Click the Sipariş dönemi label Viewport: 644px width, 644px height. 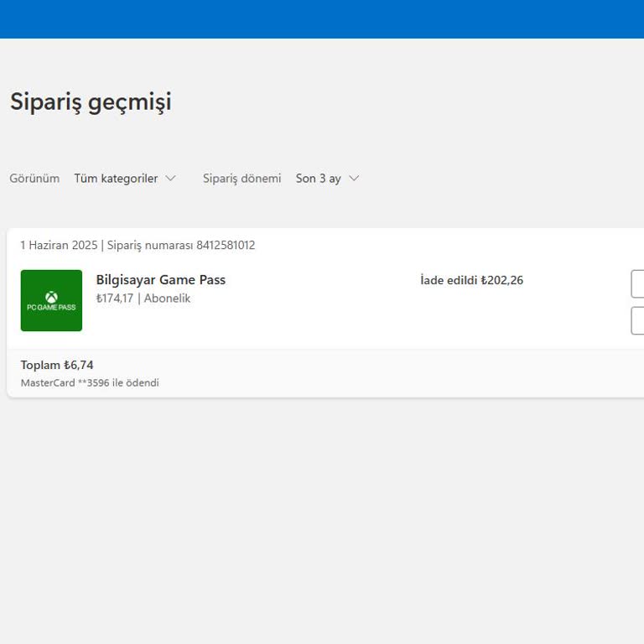241,179
